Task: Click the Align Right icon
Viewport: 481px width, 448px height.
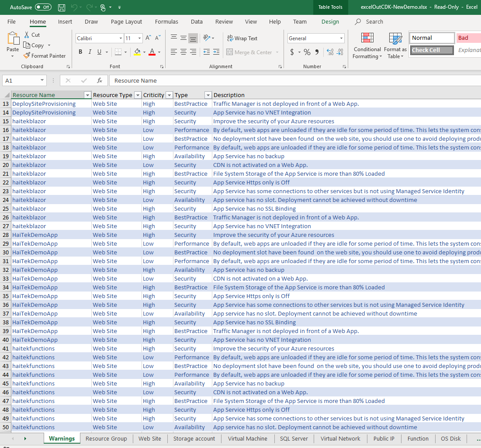Action: 193,52
